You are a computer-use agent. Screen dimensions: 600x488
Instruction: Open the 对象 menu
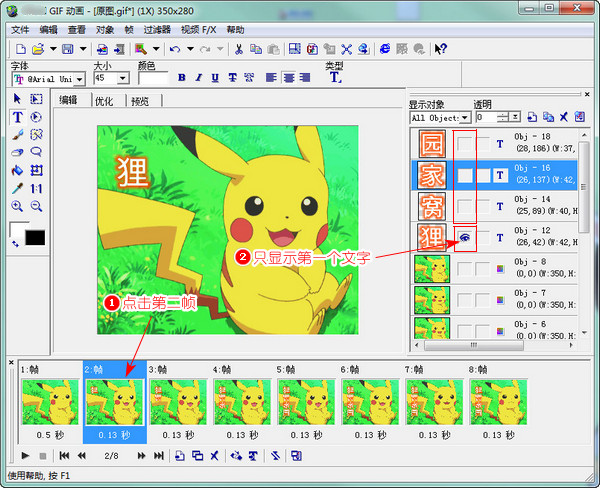[x=104, y=30]
